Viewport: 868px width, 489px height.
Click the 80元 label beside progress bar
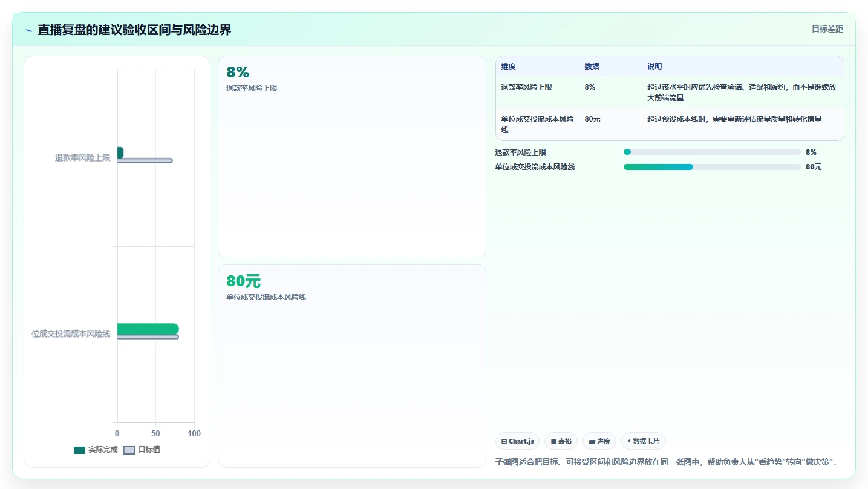coord(814,167)
